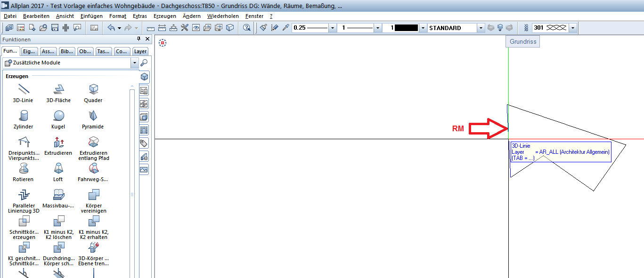Open the STANDARD layer dropdown
The height and width of the screenshot is (278, 644).
point(481,28)
